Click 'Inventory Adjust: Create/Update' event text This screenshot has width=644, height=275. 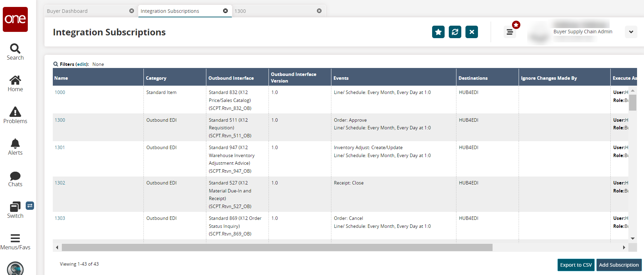coord(368,147)
